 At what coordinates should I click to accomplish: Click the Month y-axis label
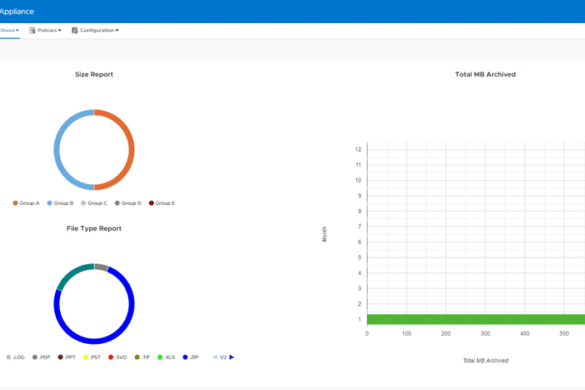pyautogui.click(x=324, y=234)
